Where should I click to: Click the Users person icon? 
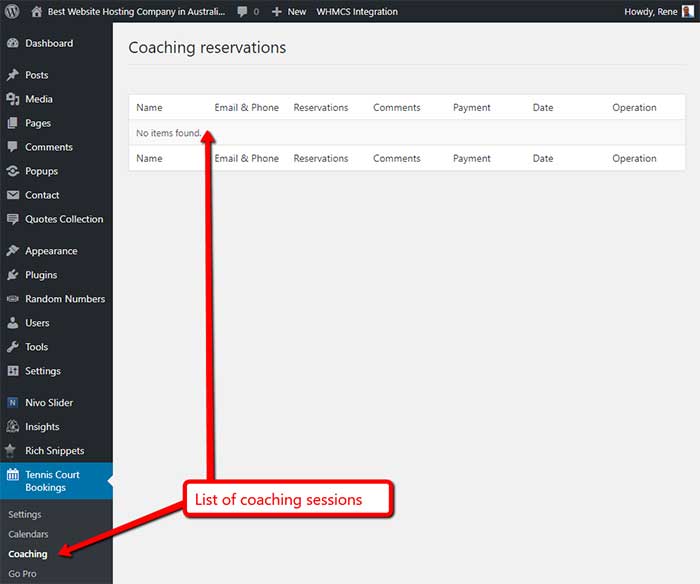tap(13, 323)
